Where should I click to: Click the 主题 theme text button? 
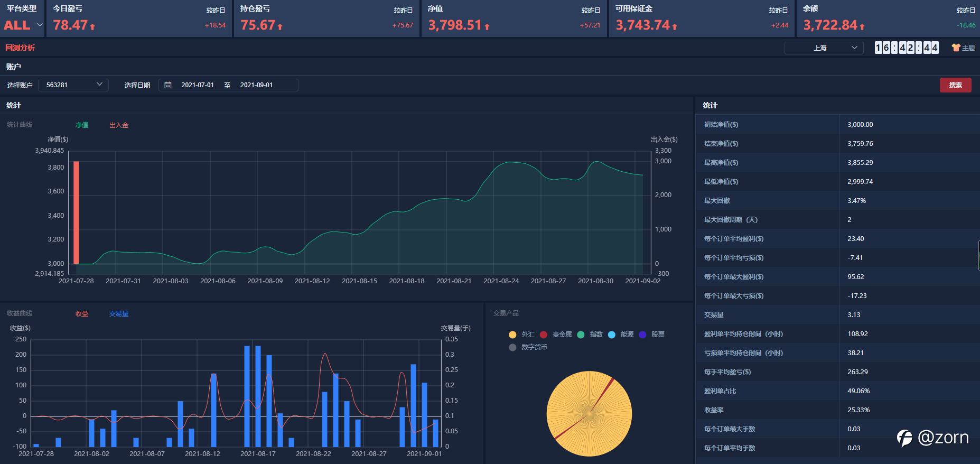click(968, 48)
